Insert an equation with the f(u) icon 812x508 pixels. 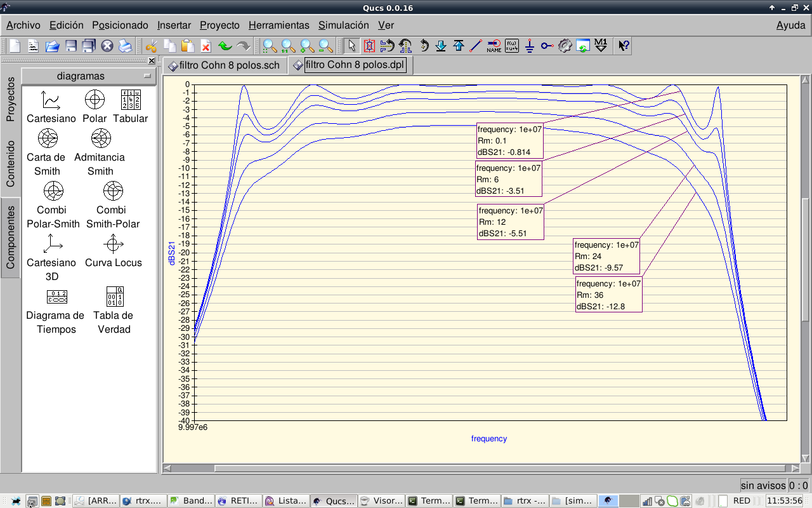(512, 46)
